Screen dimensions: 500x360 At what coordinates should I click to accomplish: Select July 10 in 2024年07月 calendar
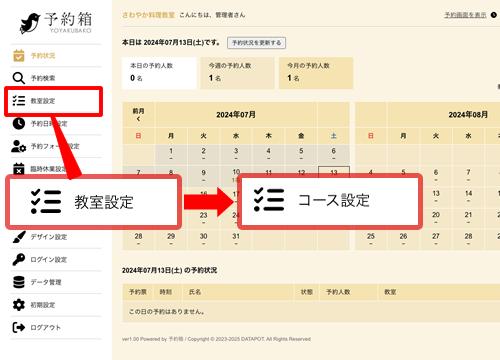[x=236, y=172]
